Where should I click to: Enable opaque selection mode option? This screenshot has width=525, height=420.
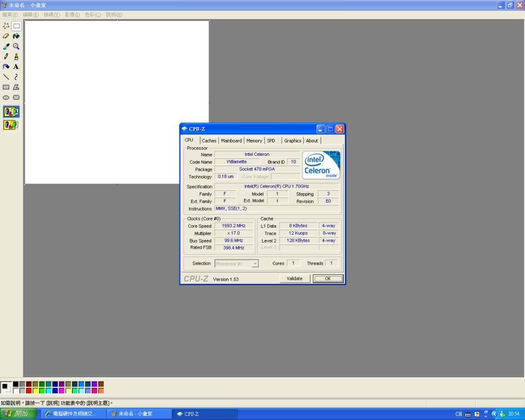11,111
